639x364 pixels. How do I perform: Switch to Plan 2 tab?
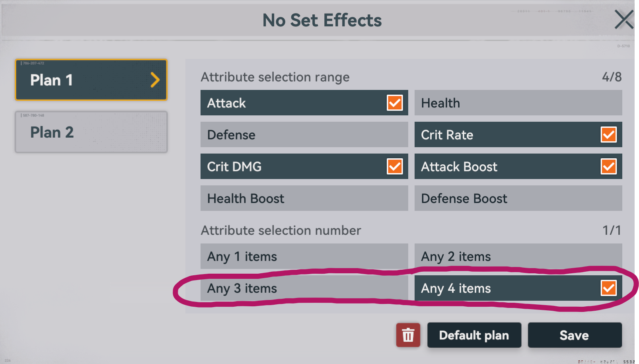(91, 132)
